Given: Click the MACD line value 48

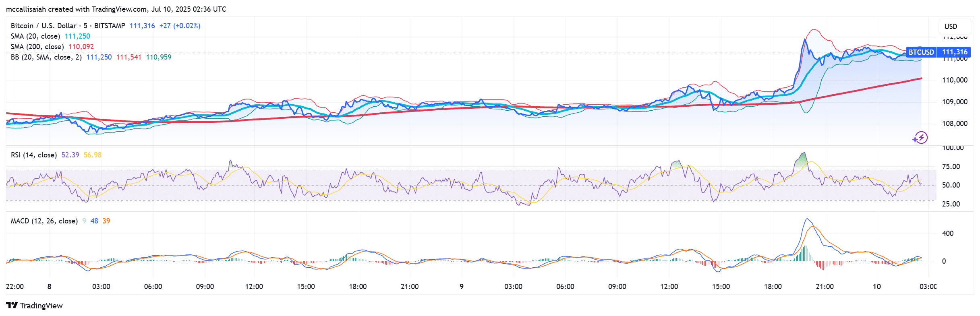Looking at the screenshot, I should (94, 221).
